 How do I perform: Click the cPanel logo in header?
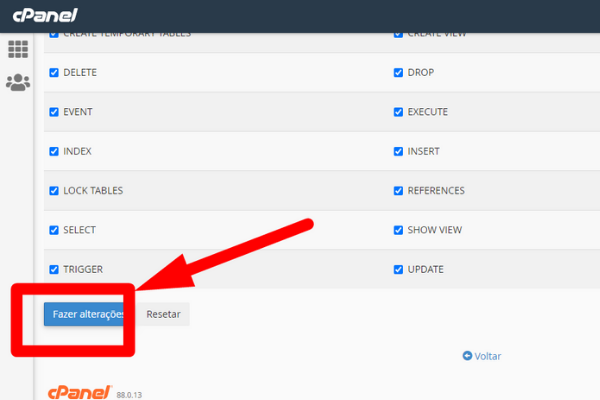tap(45, 15)
